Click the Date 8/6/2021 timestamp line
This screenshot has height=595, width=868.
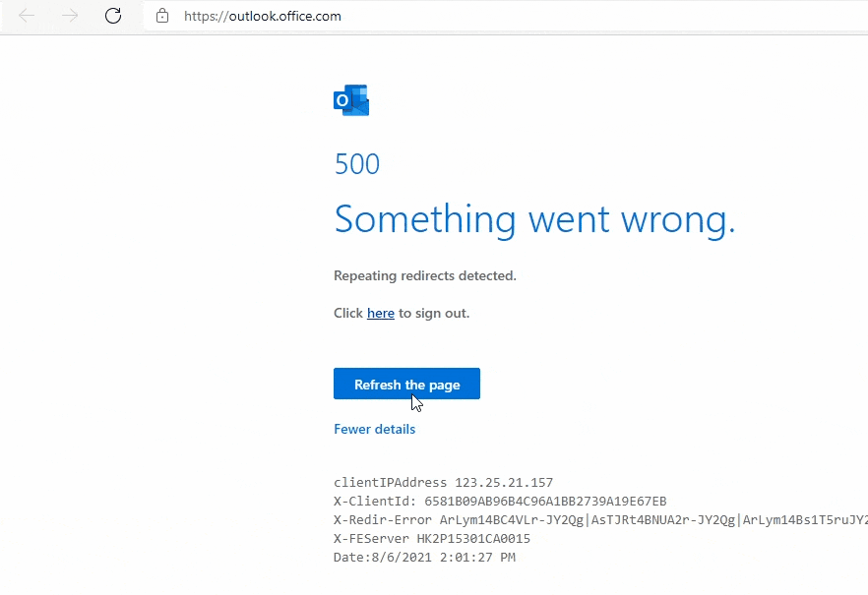point(424,557)
